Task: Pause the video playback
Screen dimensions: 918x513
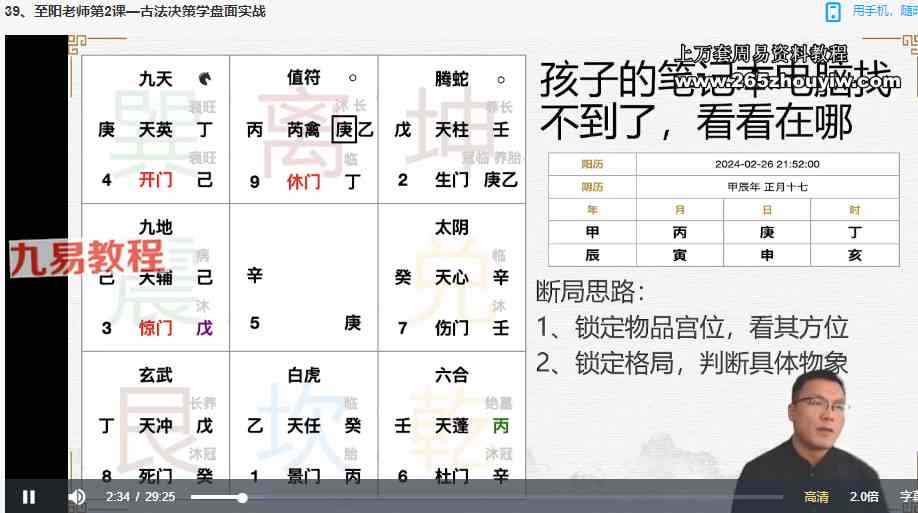Action: [x=29, y=497]
